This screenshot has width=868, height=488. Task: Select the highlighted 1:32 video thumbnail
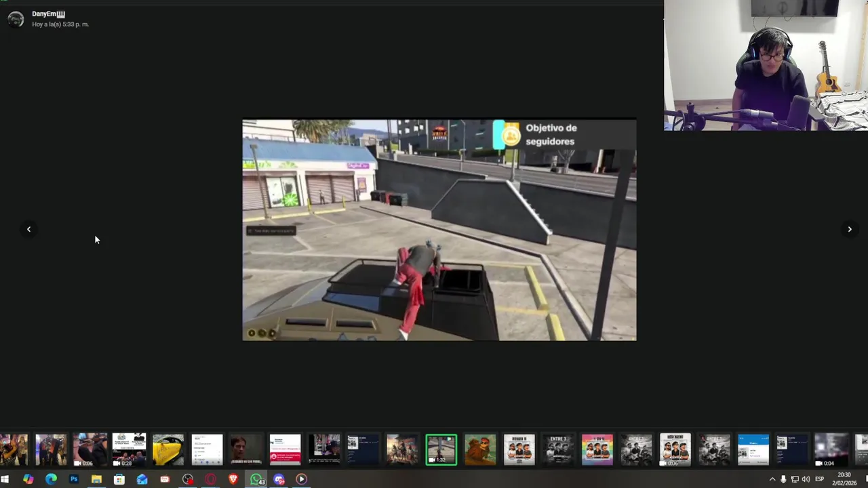click(441, 449)
